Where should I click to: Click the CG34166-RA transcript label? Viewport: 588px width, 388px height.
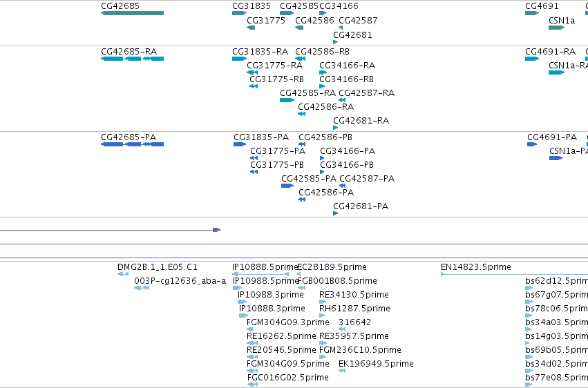[x=348, y=66]
